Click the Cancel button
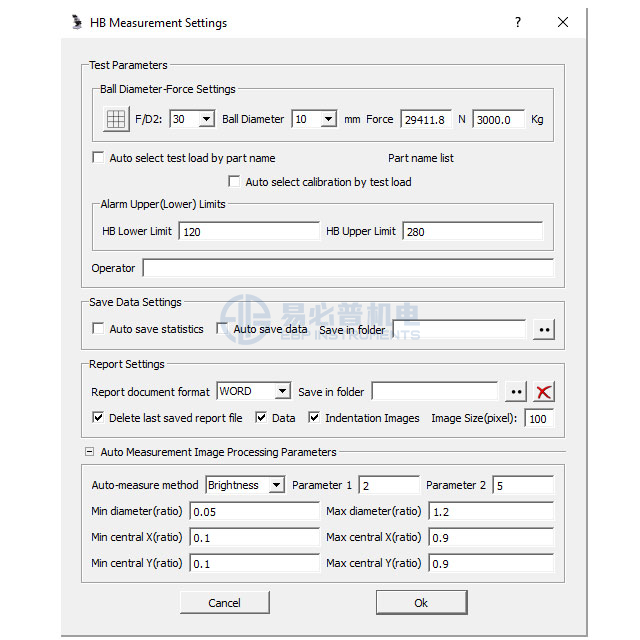This screenshot has width=640, height=640. tap(224, 602)
